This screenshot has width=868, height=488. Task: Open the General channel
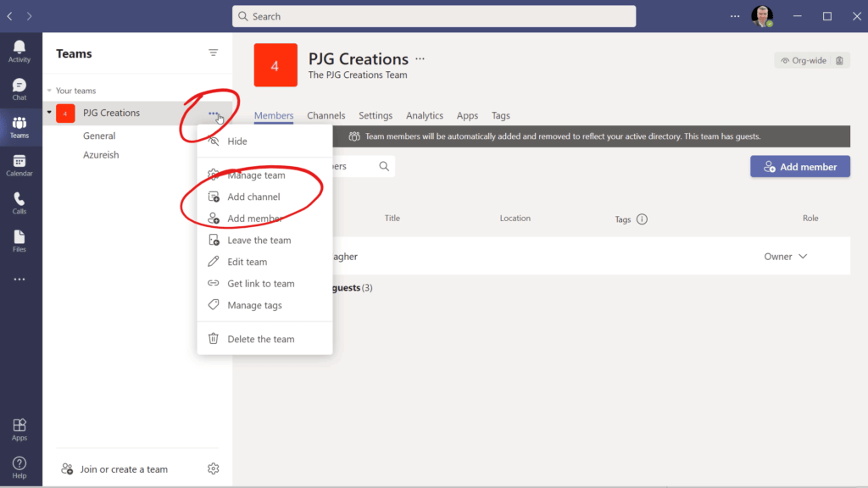[99, 136]
